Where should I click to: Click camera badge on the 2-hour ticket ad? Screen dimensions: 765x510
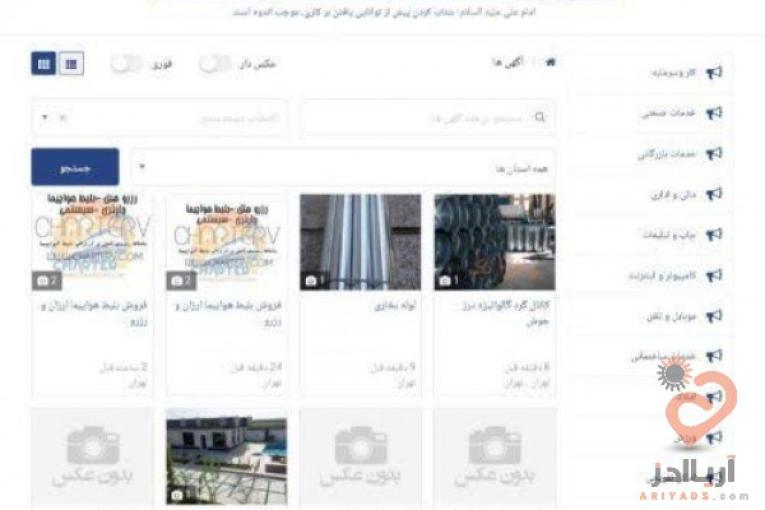pyautogui.click(x=47, y=281)
